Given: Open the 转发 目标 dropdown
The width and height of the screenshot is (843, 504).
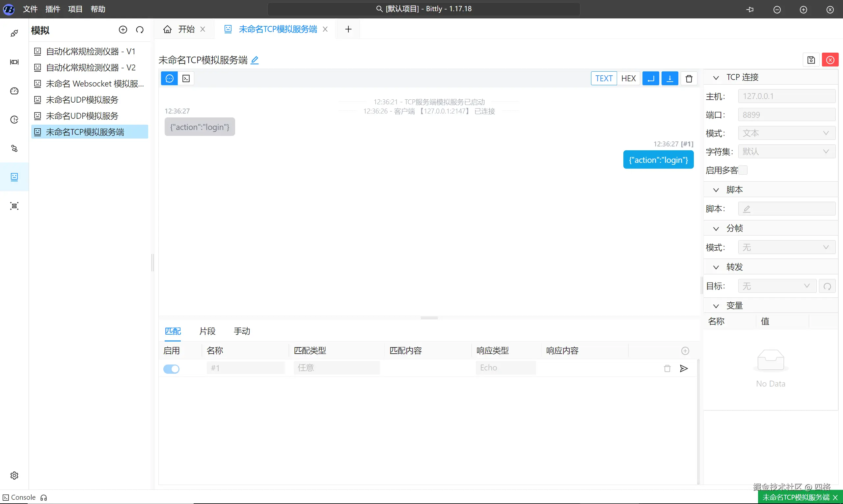Looking at the screenshot, I should [777, 286].
